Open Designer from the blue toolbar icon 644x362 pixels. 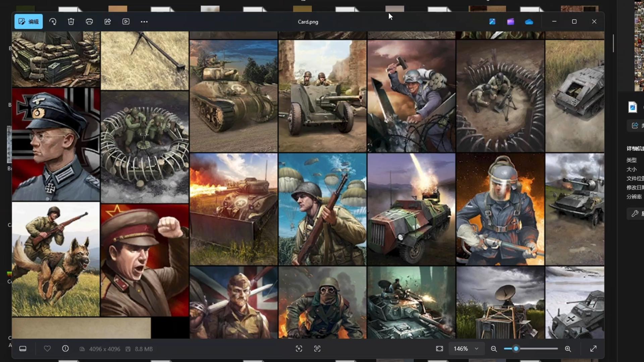click(x=492, y=21)
